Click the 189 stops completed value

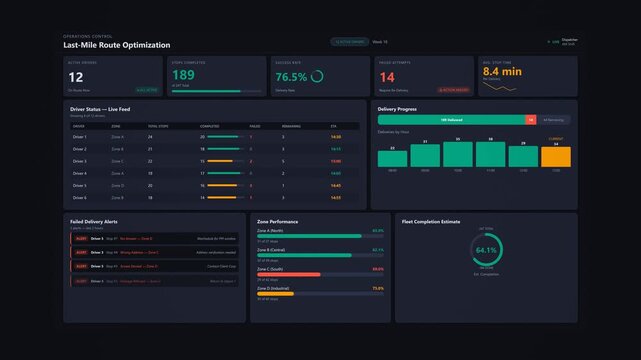click(x=183, y=75)
